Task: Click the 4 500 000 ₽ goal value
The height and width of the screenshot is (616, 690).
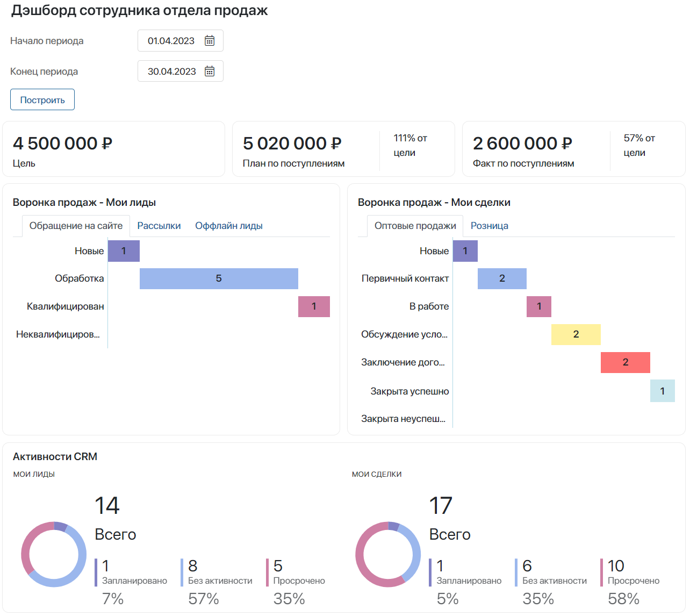Action: (62, 144)
